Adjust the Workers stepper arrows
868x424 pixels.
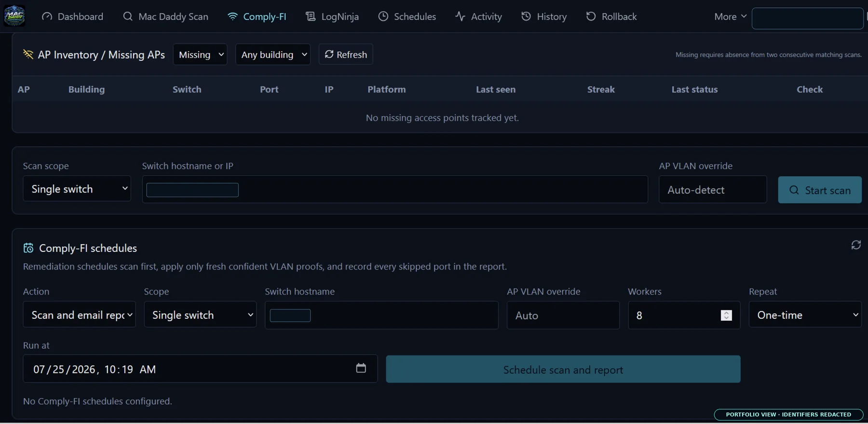(726, 315)
